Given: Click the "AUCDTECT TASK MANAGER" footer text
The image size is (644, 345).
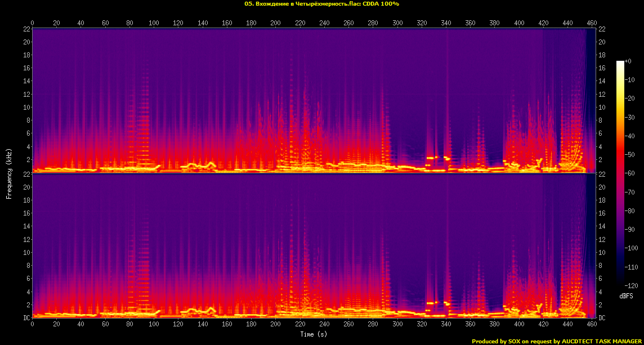Looking at the screenshot, I should point(601,341).
